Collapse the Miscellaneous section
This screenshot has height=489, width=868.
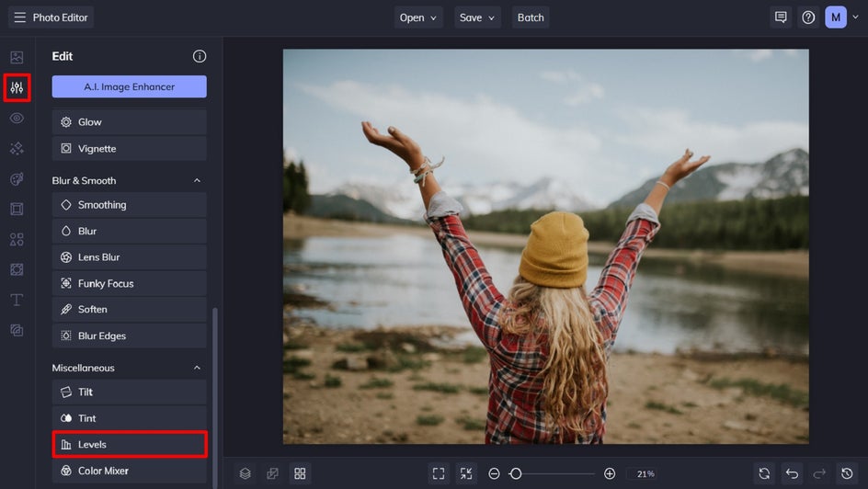click(197, 369)
